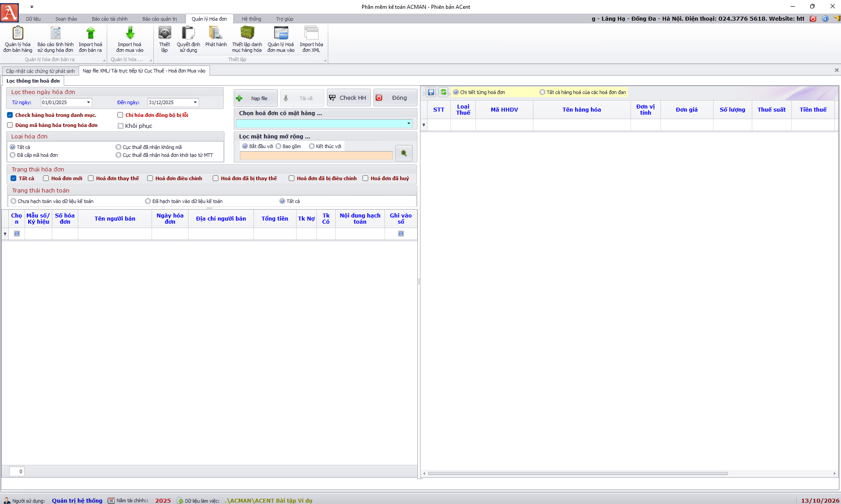Select Tất cả hàng hoá của các hoá đơn

point(543,92)
